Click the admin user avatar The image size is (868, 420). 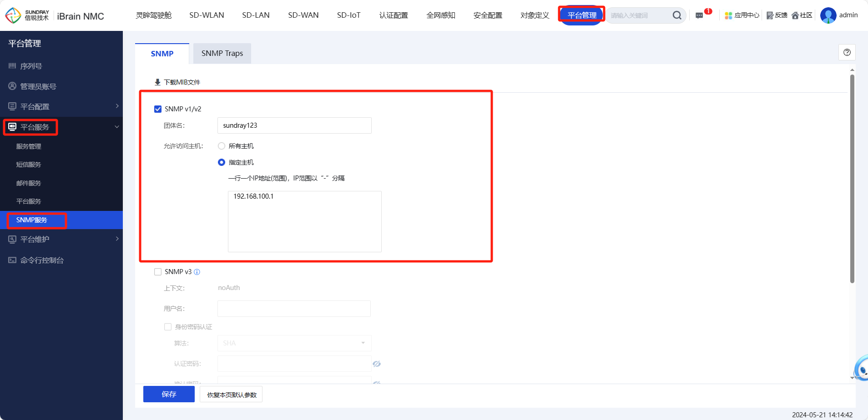click(x=828, y=15)
